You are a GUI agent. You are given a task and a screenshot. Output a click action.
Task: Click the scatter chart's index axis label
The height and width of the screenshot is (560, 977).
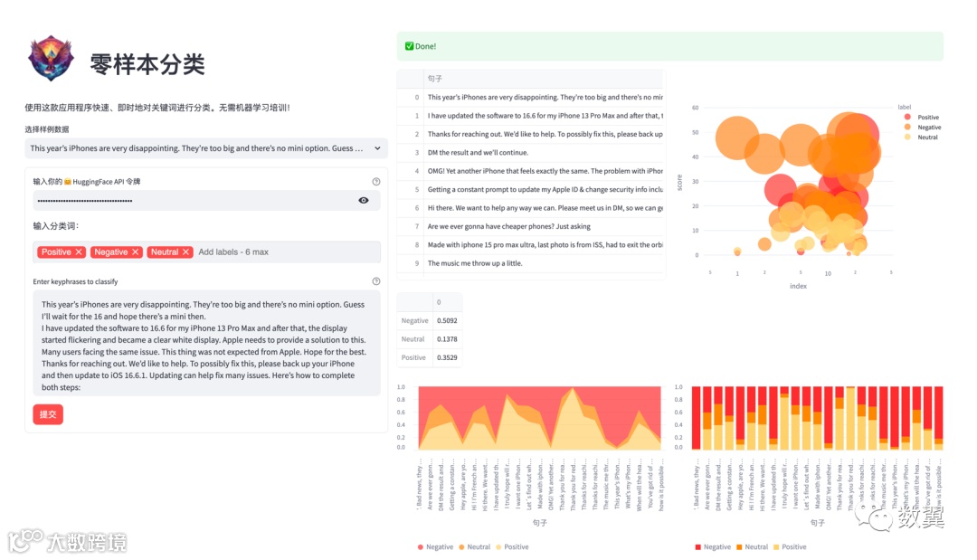798,286
